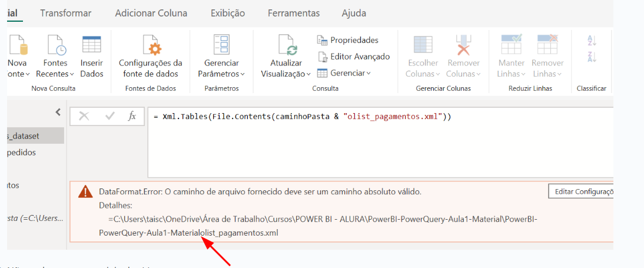Sort ascending with the A-Z icon
The width and height of the screenshot is (644, 268).
[x=592, y=40]
